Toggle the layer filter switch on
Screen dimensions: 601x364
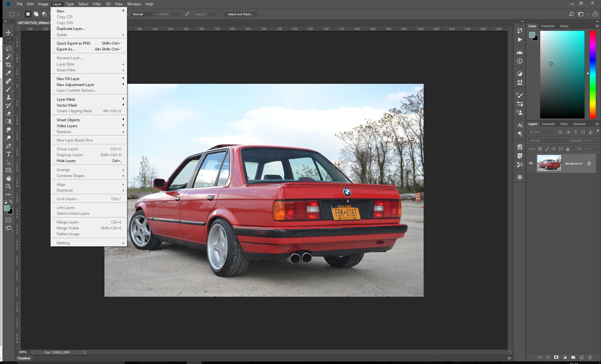(598, 131)
